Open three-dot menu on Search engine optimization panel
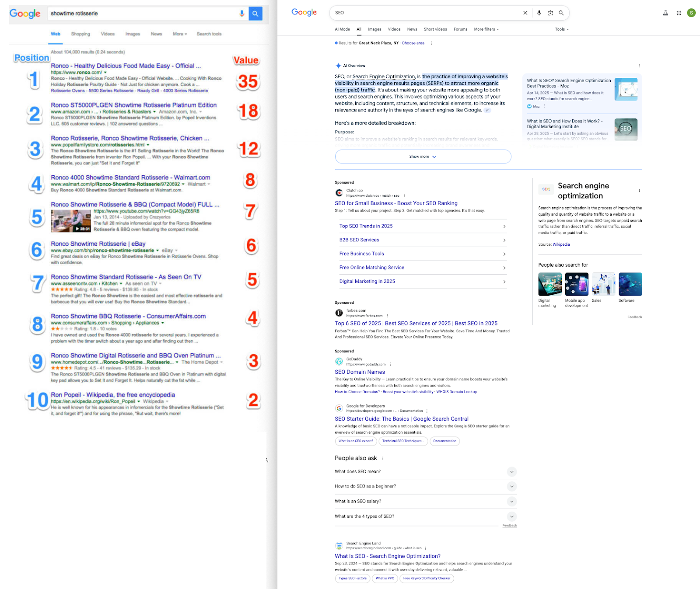700x589 pixels. pyautogui.click(x=639, y=191)
